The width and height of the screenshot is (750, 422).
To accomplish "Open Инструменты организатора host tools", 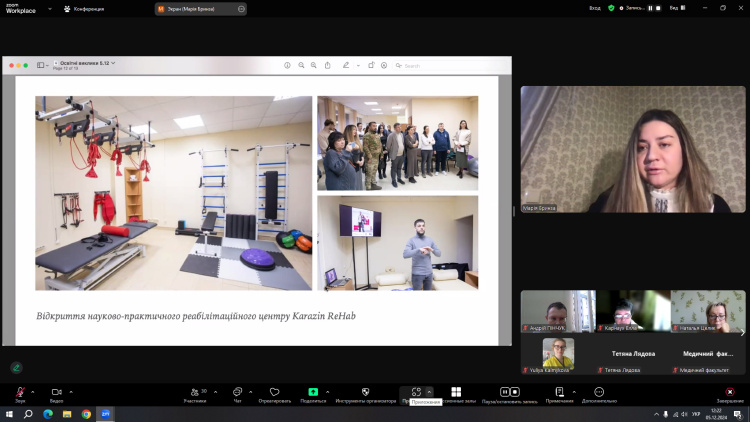I will click(x=365, y=394).
